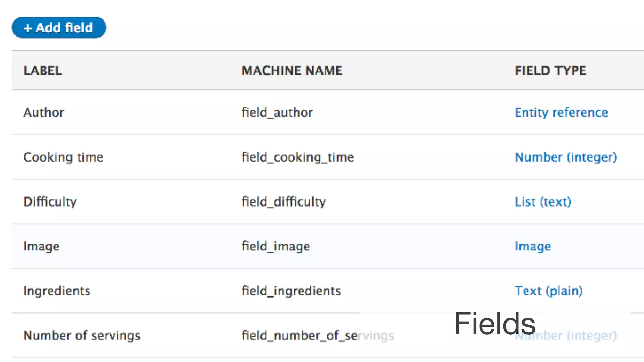Viewport: 644px width, 362px height.
Task: Click the field_difficulty machine name
Action: click(284, 202)
